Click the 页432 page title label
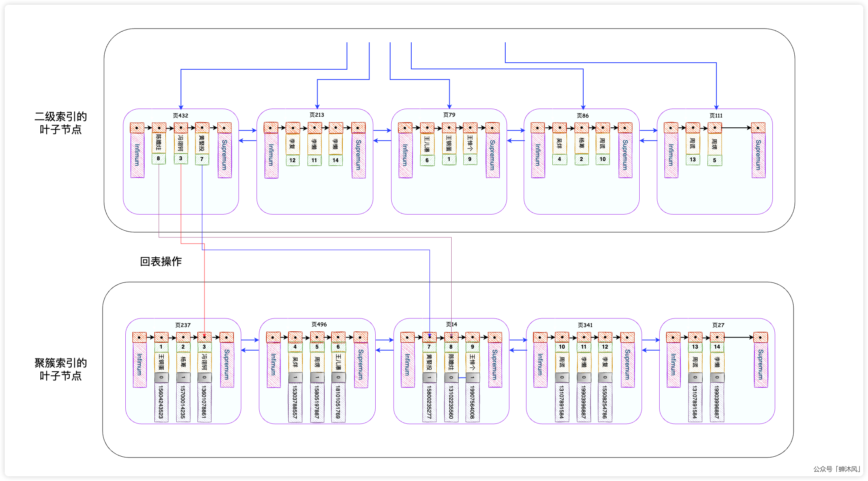 click(x=181, y=116)
